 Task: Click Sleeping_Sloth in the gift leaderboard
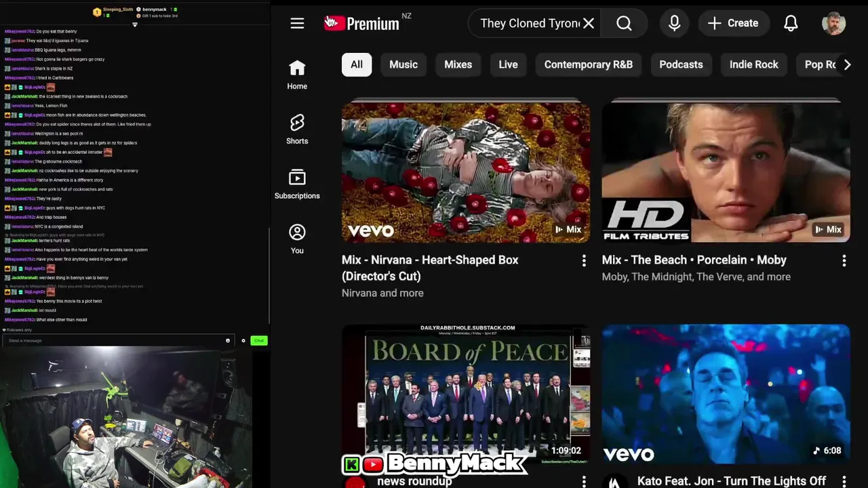point(118,9)
